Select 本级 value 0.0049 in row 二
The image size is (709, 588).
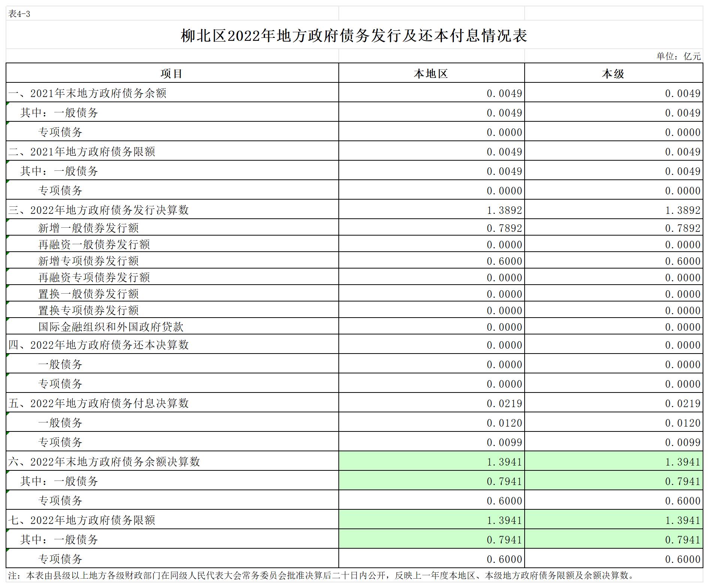coord(613,151)
